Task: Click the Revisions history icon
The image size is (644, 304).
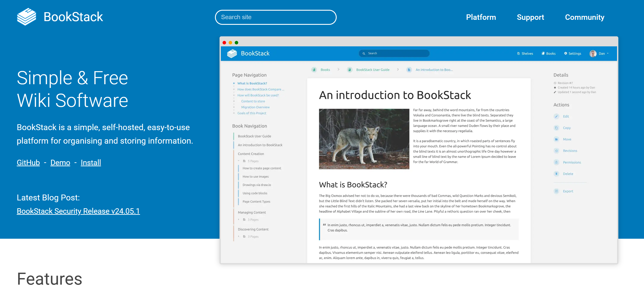Action: click(556, 151)
